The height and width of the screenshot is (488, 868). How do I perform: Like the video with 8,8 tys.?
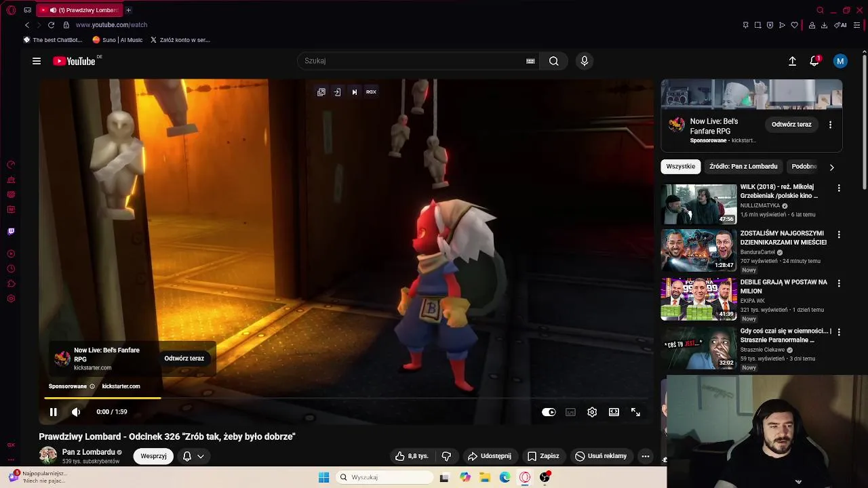412,456
